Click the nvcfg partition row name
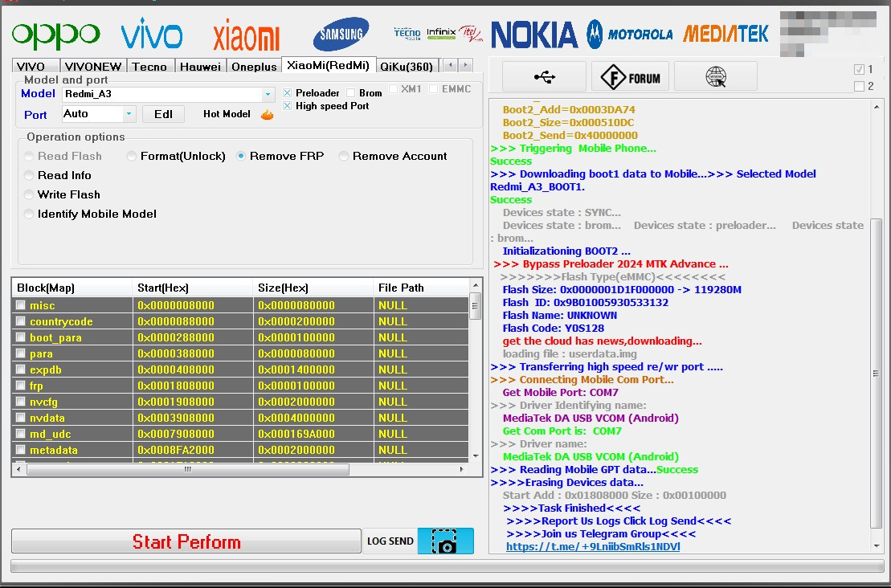The image size is (891, 588). point(43,402)
